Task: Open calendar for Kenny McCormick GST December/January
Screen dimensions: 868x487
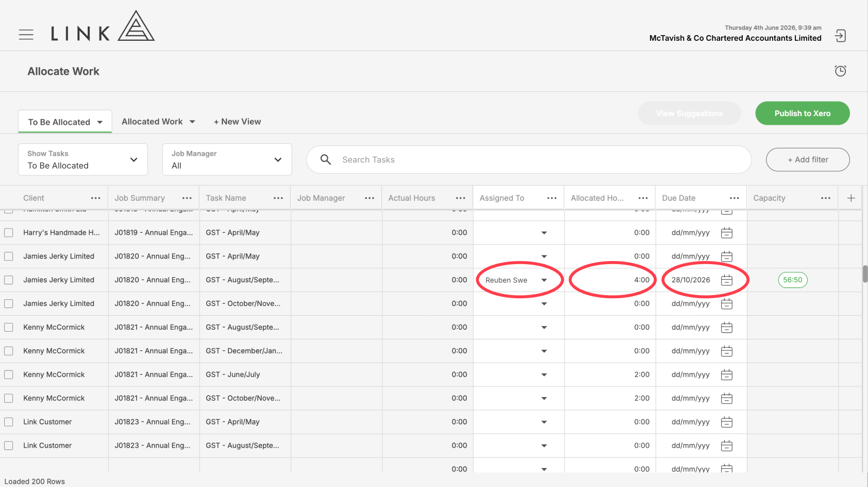Action: (727, 351)
